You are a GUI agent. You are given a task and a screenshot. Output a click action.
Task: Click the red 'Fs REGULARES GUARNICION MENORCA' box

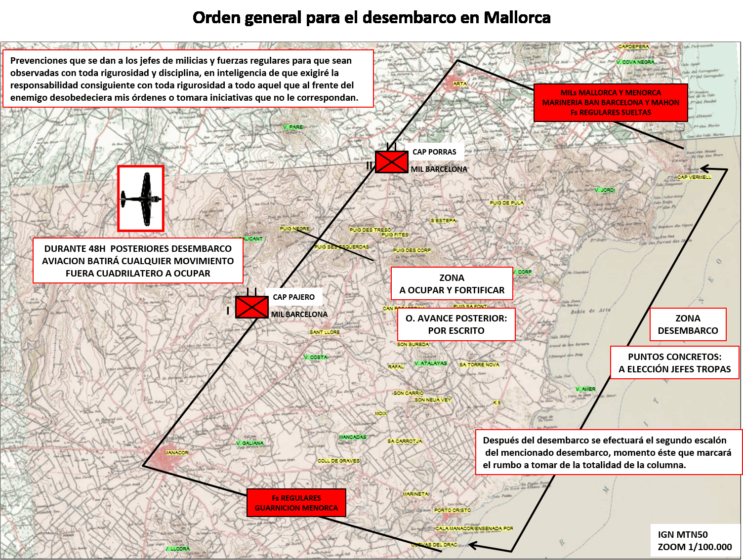click(x=296, y=503)
